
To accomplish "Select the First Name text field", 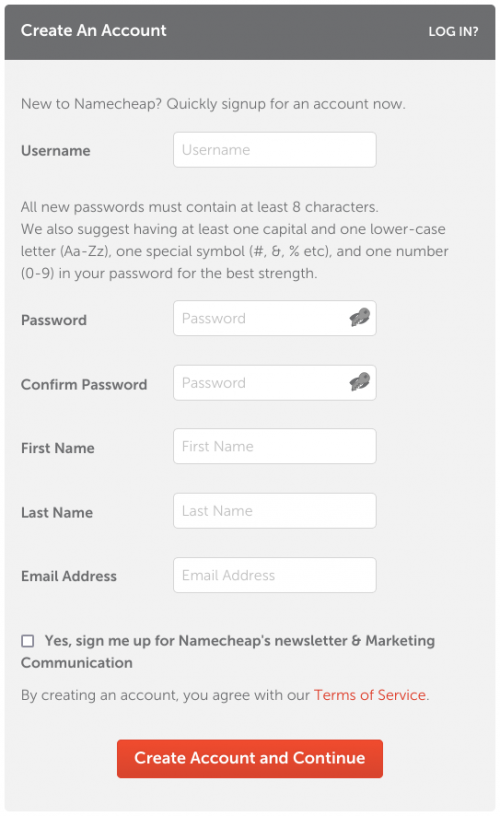I will 275,446.
